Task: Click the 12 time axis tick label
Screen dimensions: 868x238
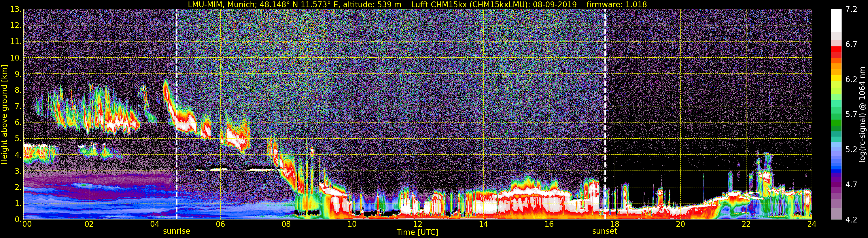Action: click(417, 224)
